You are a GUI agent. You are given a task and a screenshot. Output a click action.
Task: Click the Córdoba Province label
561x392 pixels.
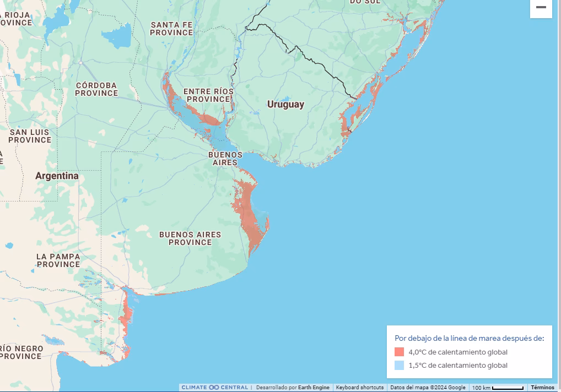pyautogui.click(x=96, y=89)
